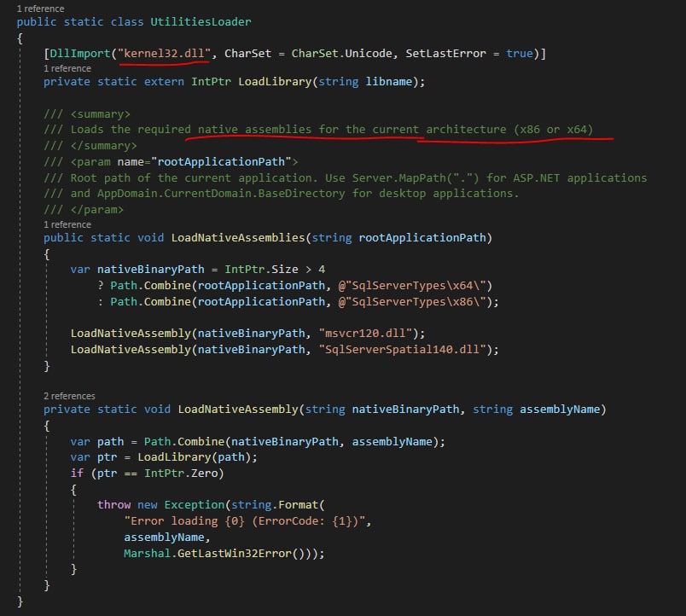The height and width of the screenshot is (616, 686).
Task: Click IntPtr.Zero in the if condition
Action: tap(181, 474)
